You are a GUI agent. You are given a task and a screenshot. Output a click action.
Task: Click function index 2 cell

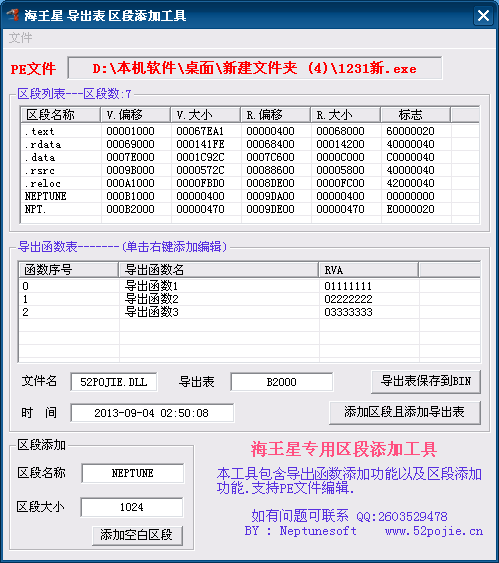25,312
